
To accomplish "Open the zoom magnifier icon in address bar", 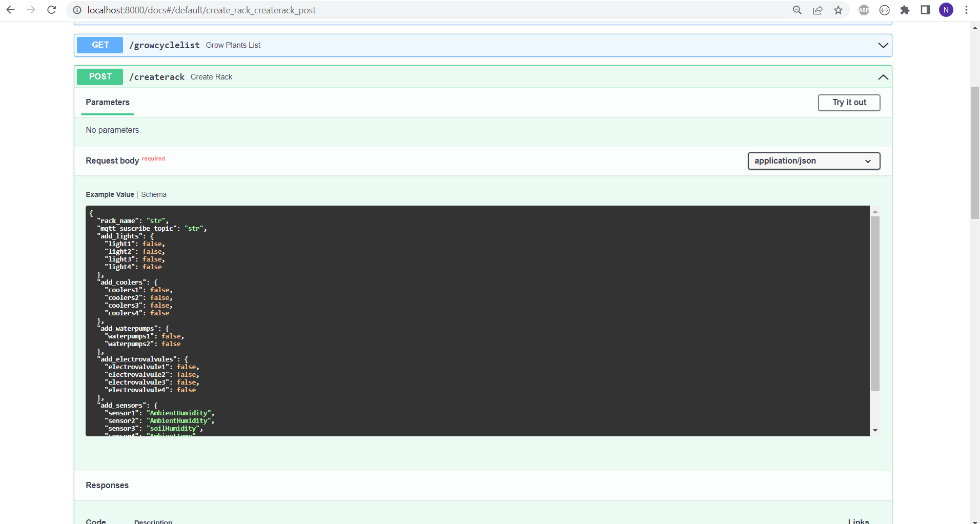I will tap(797, 10).
